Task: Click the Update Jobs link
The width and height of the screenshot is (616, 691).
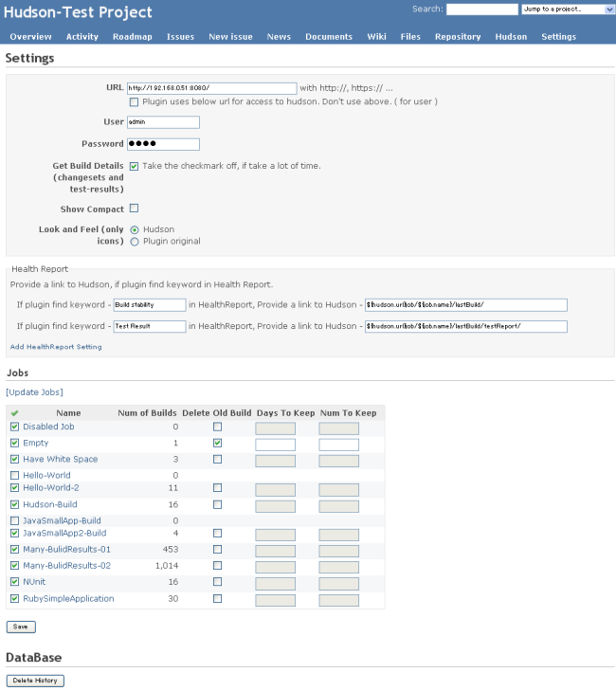Action: click(34, 392)
